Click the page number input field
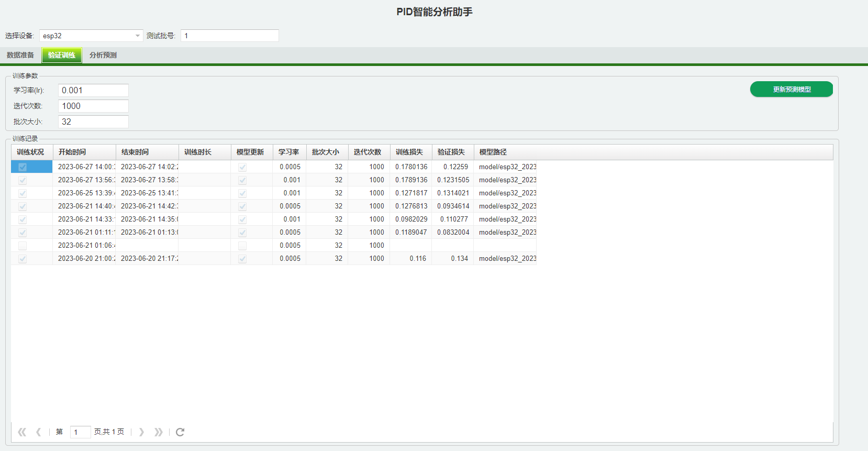Screen dimensions: 868x451 point(80,432)
